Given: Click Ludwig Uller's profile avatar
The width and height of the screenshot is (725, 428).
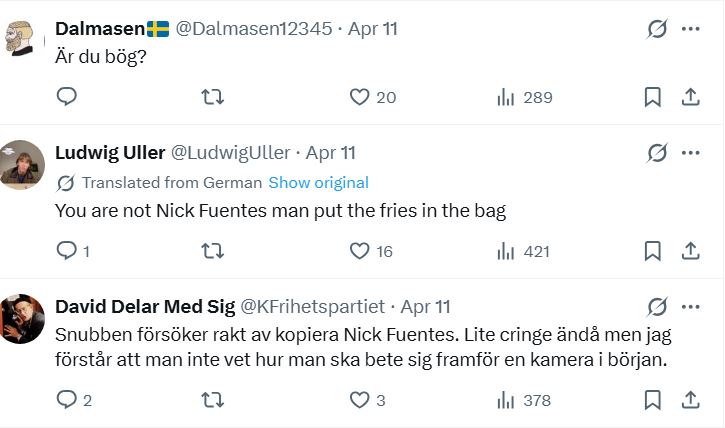Looking at the screenshot, I should pyautogui.click(x=23, y=166).
